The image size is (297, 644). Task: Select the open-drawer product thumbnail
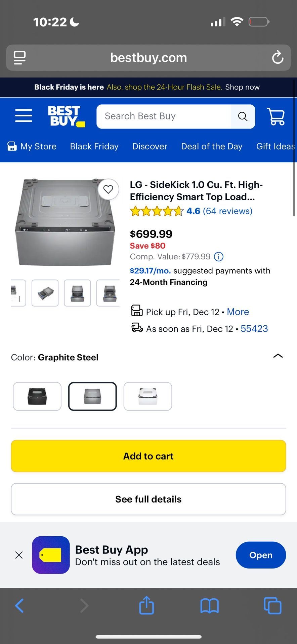coord(45,293)
